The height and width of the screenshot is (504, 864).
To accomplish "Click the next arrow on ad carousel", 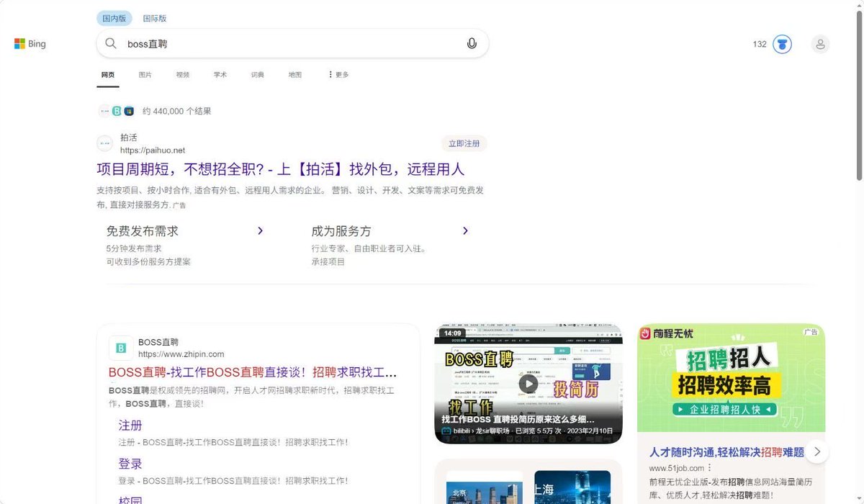I will [x=817, y=451].
